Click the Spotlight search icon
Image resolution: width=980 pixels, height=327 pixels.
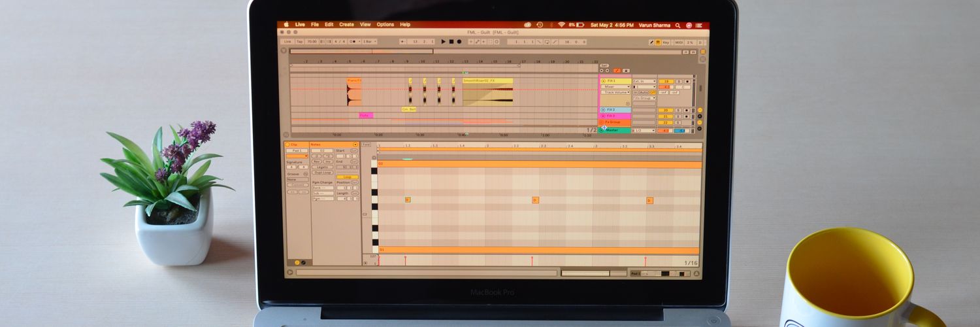[x=678, y=25]
